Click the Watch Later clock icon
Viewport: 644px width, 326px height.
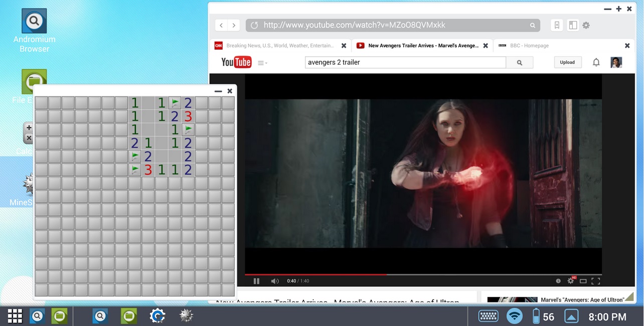[558, 281]
